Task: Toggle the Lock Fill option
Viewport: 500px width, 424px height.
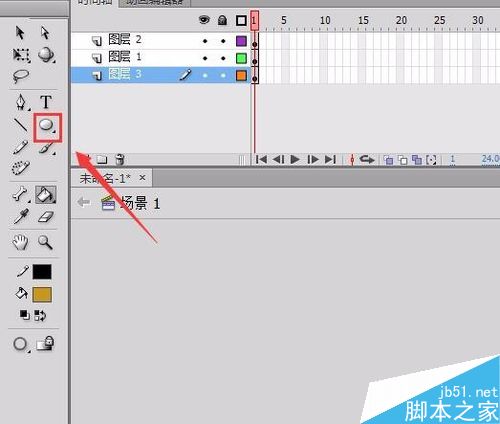Action: click(45, 343)
